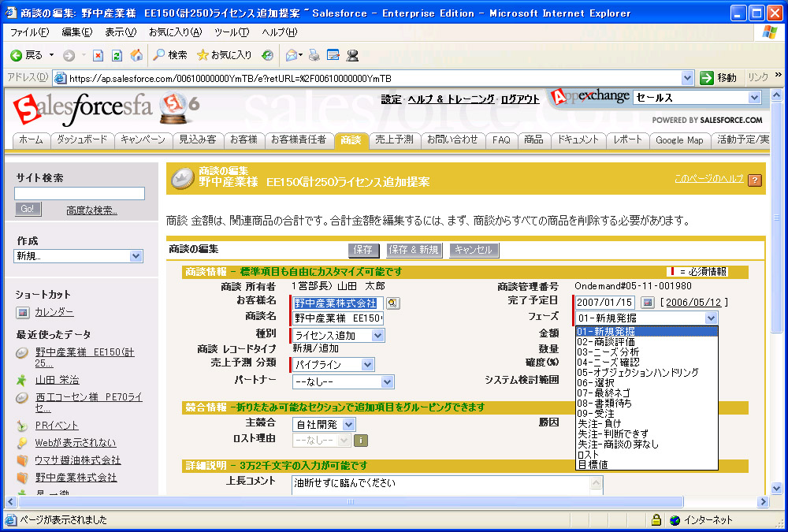788x532 pixels.
Task: Click the account lookup magnifier beside お客様名
Action: click(x=392, y=303)
